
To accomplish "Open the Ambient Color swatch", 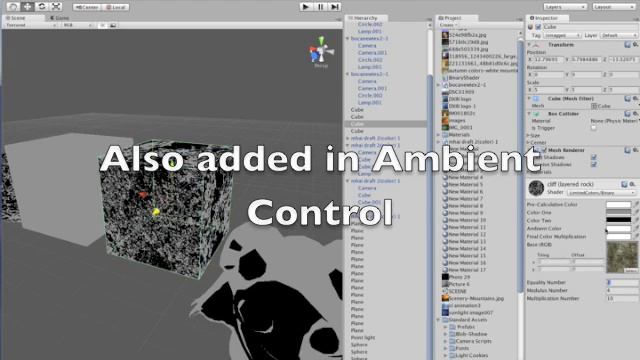I will (618, 229).
